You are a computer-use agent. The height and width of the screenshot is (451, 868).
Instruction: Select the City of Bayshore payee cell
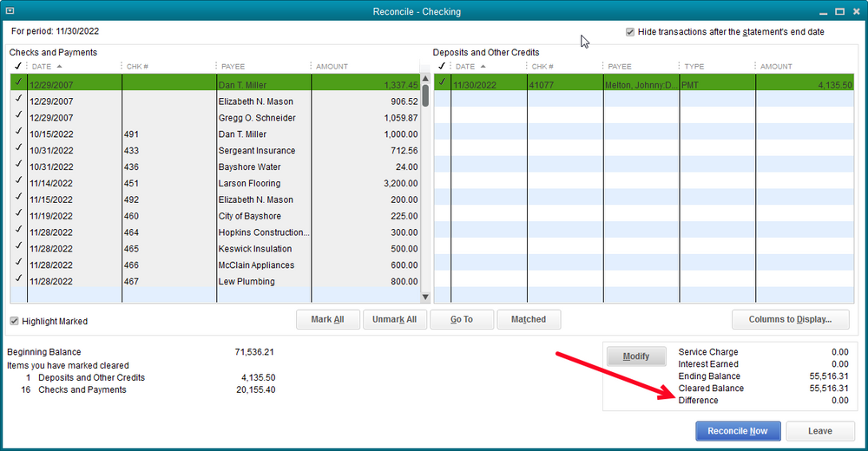tap(264, 216)
